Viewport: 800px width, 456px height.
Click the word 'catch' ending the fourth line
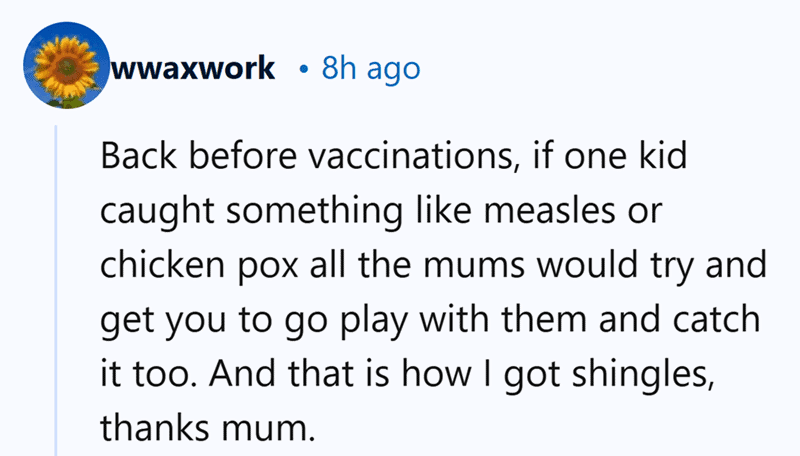click(x=716, y=319)
